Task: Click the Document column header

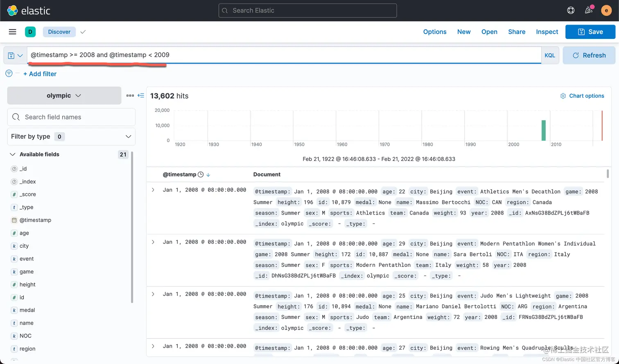Action: click(267, 174)
